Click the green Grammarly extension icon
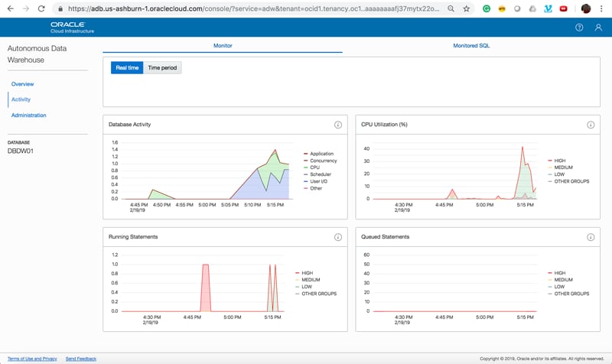The image size is (612, 364). 487,8
